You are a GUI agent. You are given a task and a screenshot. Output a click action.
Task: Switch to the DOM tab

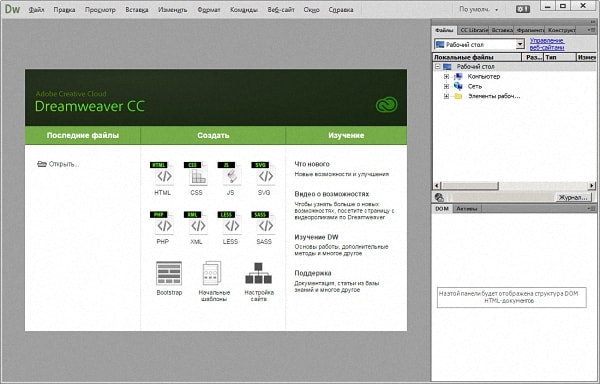point(442,208)
